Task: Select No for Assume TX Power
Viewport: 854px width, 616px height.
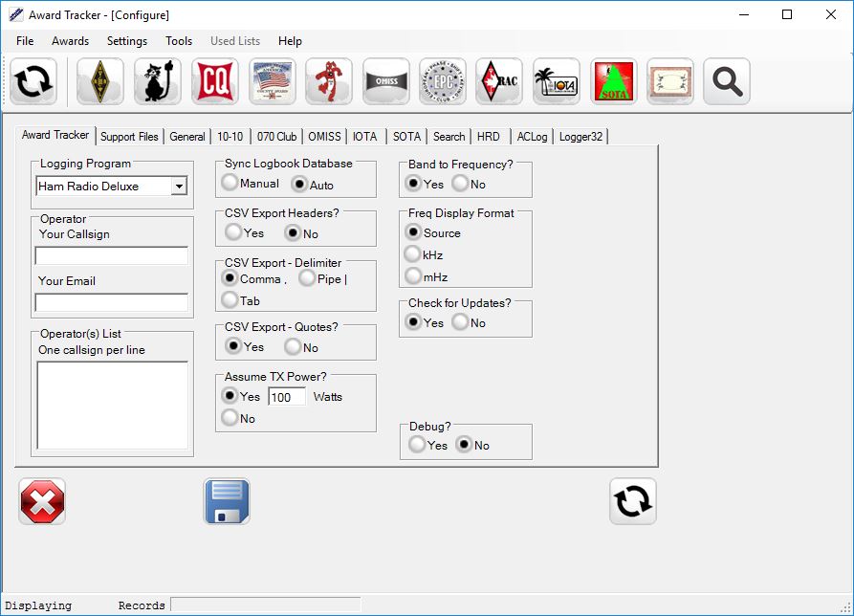Action: click(238, 418)
